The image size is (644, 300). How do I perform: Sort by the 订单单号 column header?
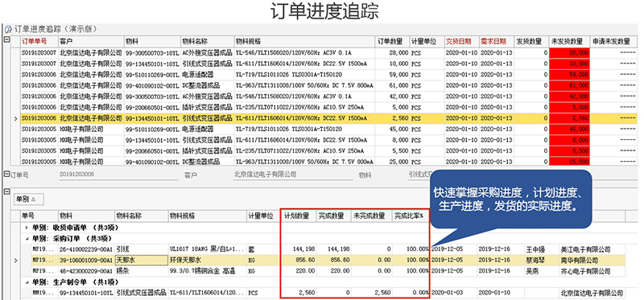point(39,42)
